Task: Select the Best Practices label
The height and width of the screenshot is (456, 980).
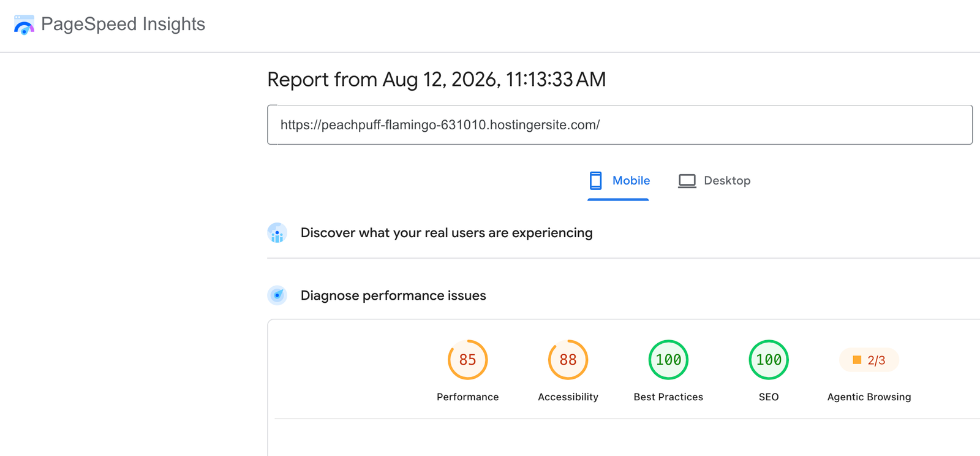Action: click(x=669, y=397)
